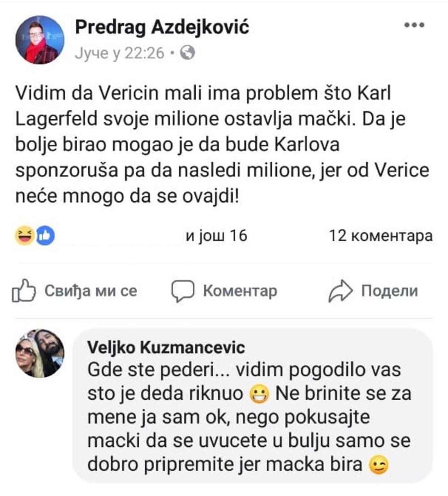Viewport: 448px width, 496px height.
Task: Open Predrag Azdejković's profile name link
Action: [x=162, y=28]
